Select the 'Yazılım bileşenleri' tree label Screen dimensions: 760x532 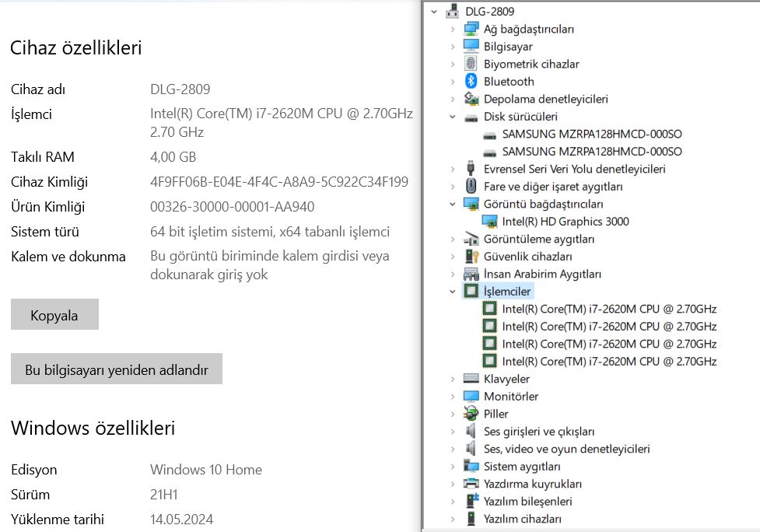[x=528, y=501]
